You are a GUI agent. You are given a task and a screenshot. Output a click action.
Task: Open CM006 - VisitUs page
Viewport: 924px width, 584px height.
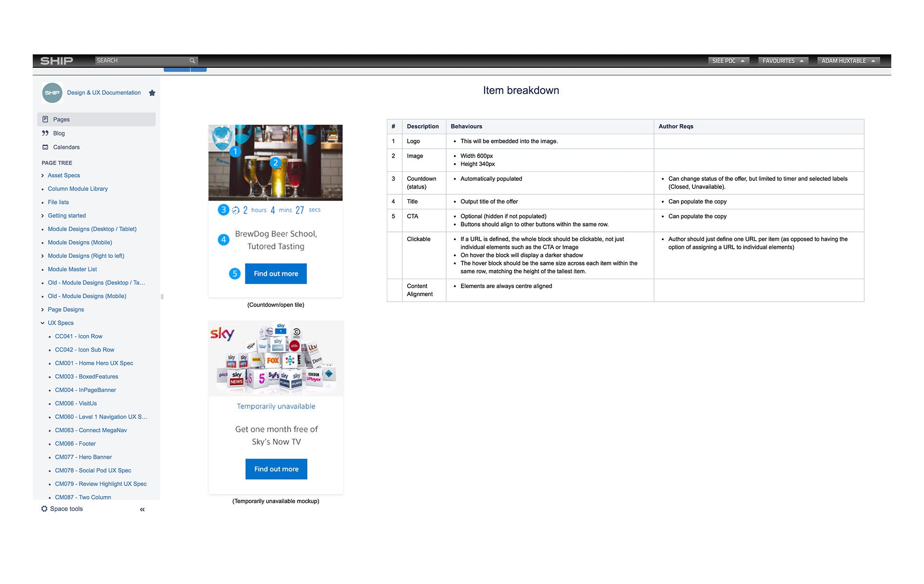(x=76, y=404)
